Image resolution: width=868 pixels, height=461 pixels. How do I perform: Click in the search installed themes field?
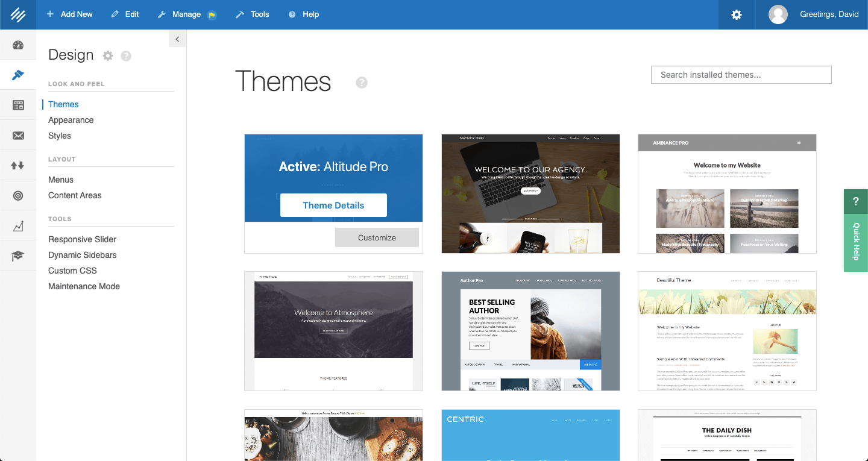740,74
